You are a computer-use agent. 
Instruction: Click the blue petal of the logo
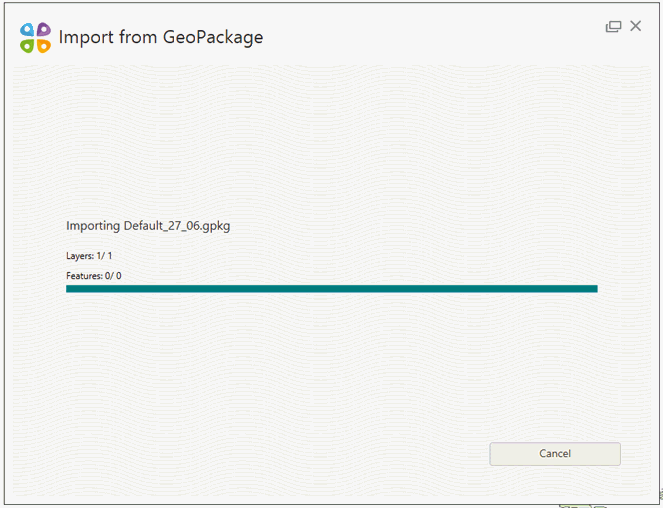28,31
